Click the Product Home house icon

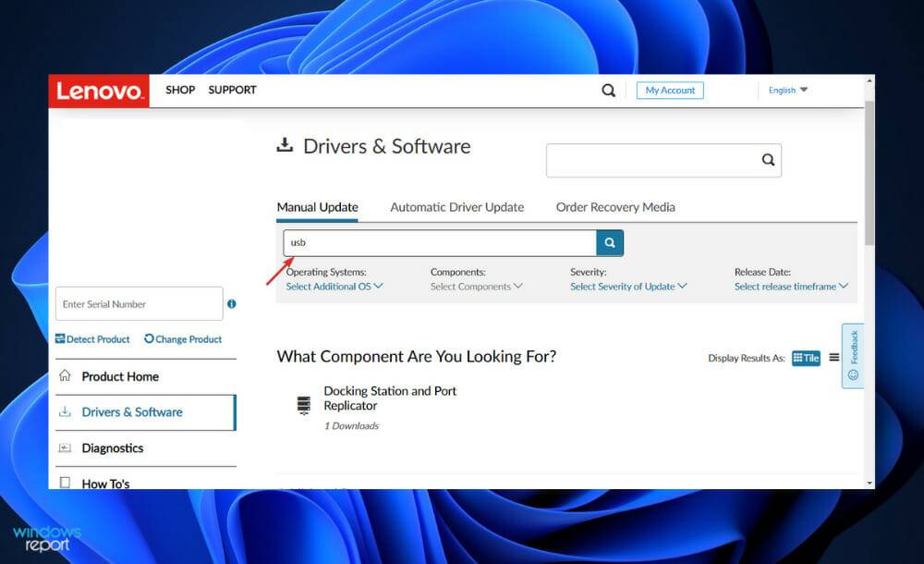(66, 376)
